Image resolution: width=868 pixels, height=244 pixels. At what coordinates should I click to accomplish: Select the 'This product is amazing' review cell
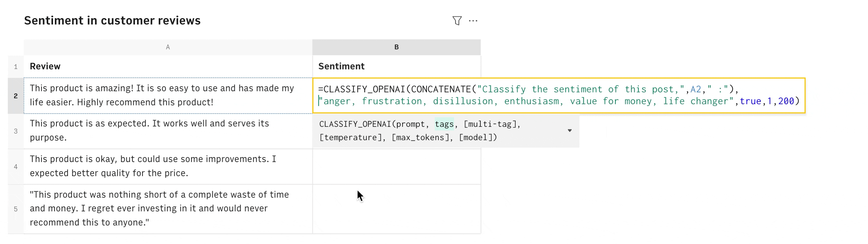point(168,95)
